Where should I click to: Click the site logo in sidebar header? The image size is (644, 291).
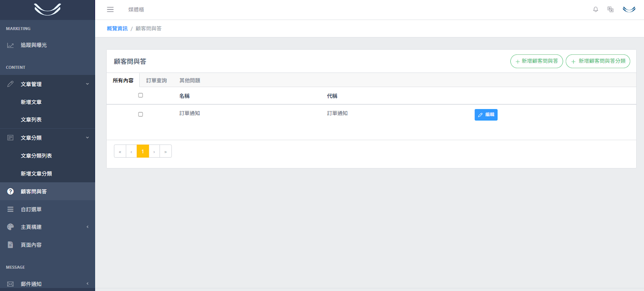(47, 9)
